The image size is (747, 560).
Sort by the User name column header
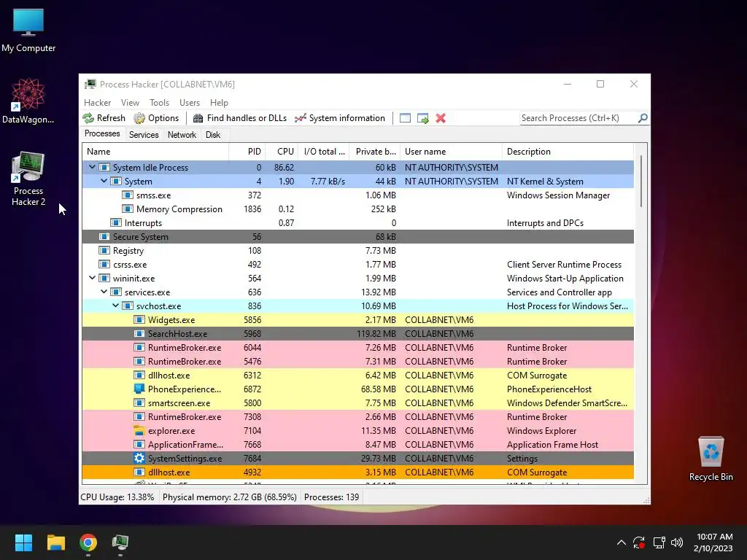click(451, 152)
